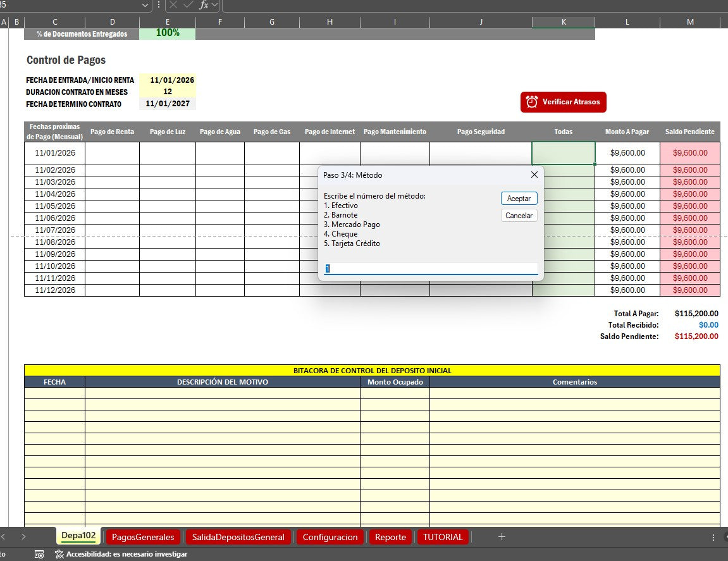Click the Enter checkmark icon in the formula bar

coord(187,5)
